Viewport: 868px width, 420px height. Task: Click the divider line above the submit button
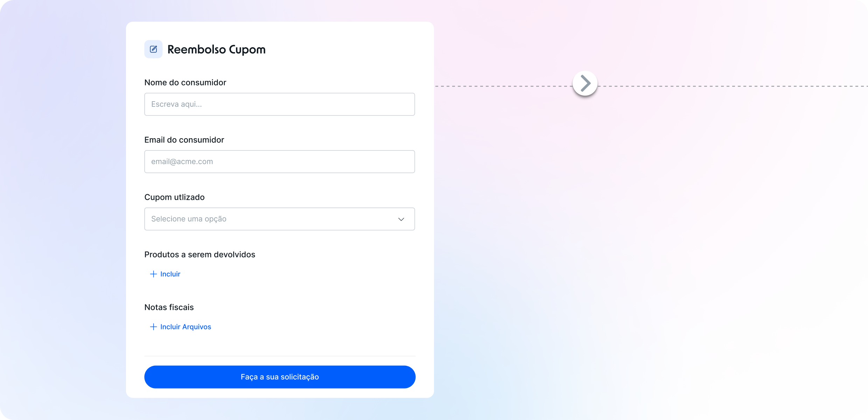[x=280, y=356]
